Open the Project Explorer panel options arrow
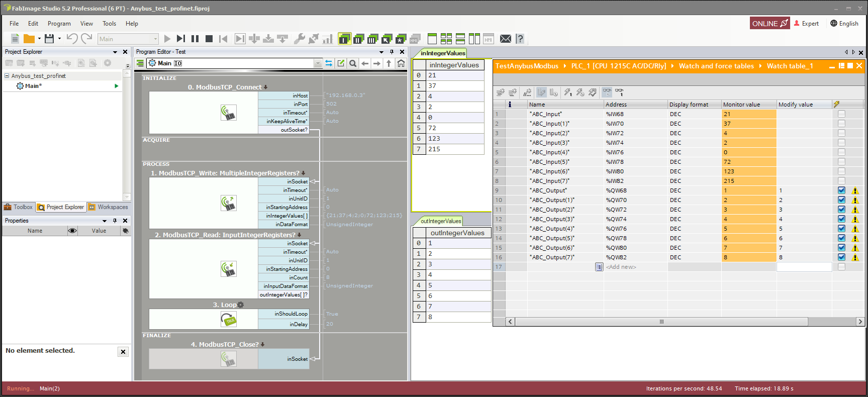 pos(115,52)
